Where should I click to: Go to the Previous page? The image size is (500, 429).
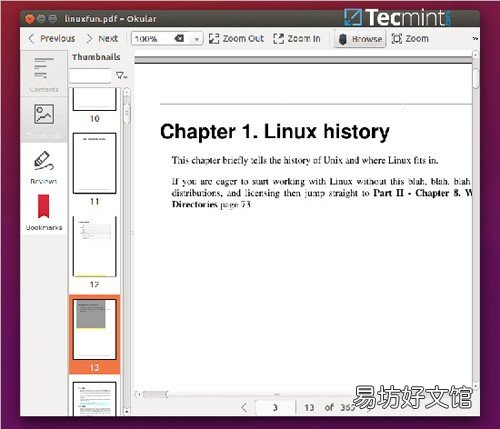tap(52, 39)
